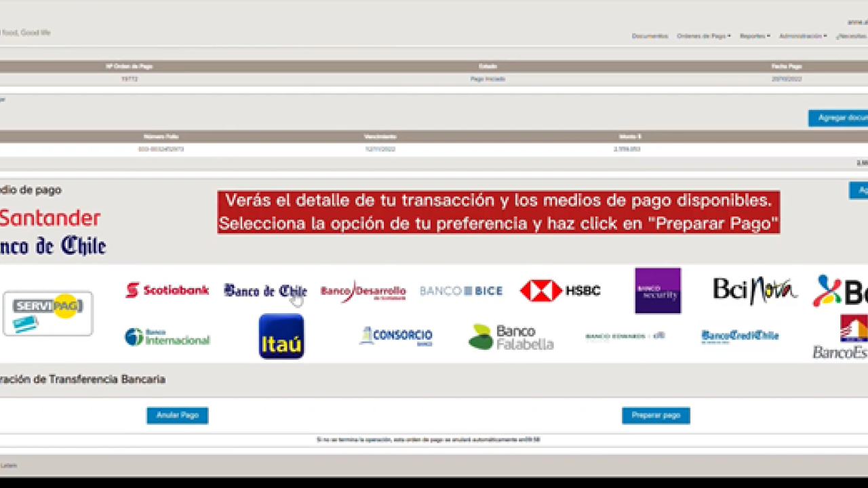868x488 pixels.
Task: Choose Scotiabank as payment method
Action: (167, 290)
